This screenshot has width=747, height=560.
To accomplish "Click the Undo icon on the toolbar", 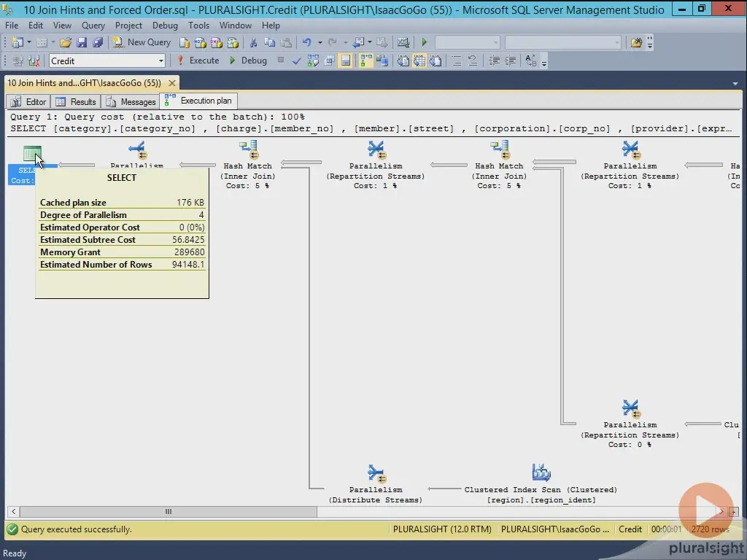I will (x=307, y=42).
